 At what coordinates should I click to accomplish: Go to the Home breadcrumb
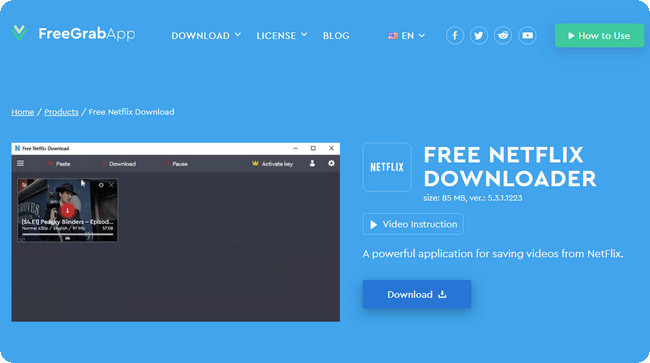tap(23, 112)
